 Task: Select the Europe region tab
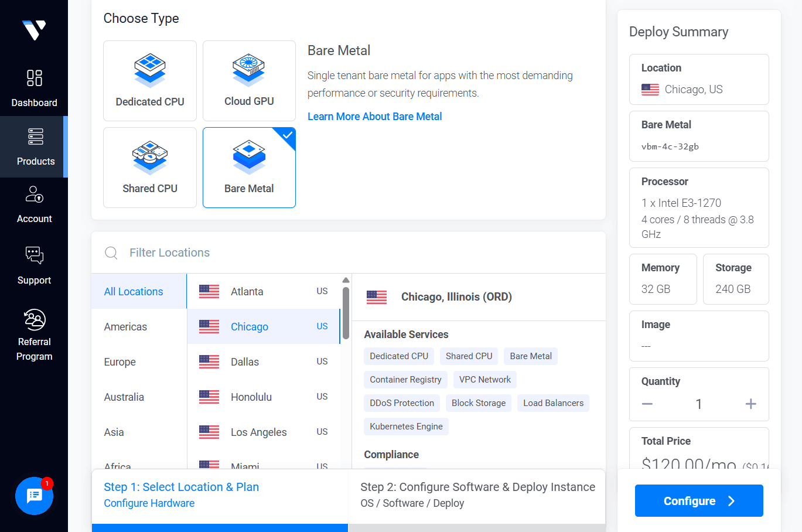pyautogui.click(x=139, y=362)
